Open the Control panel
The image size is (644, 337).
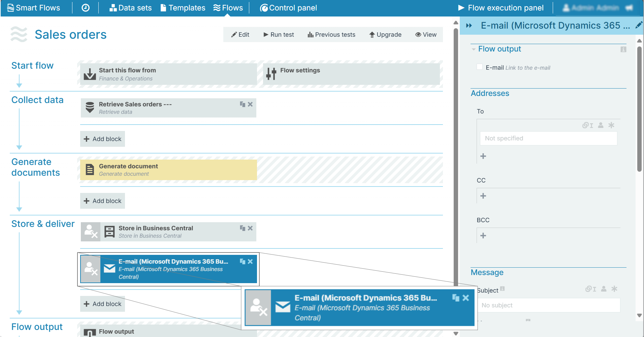[288, 8]
